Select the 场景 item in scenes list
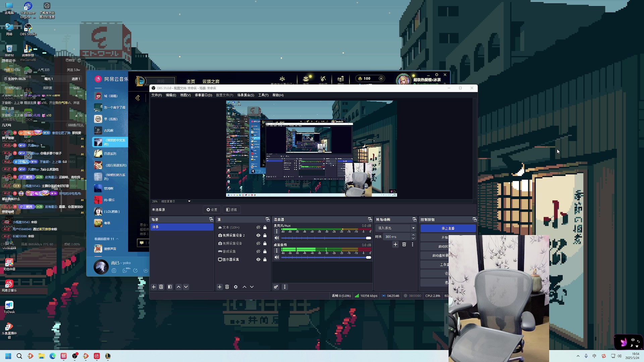 [x=182, y=227]
